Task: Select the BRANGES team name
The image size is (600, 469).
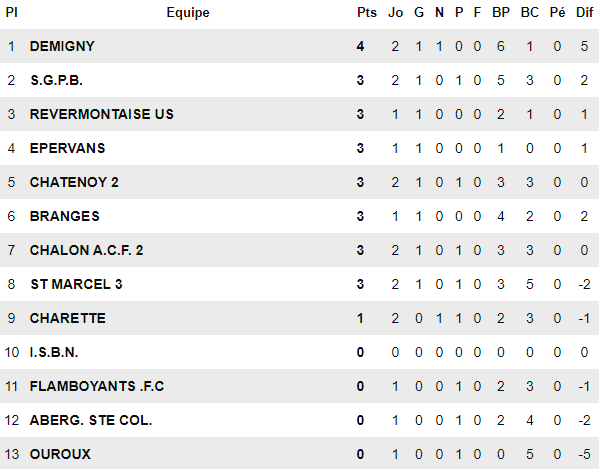Action: tap(65, 216)
